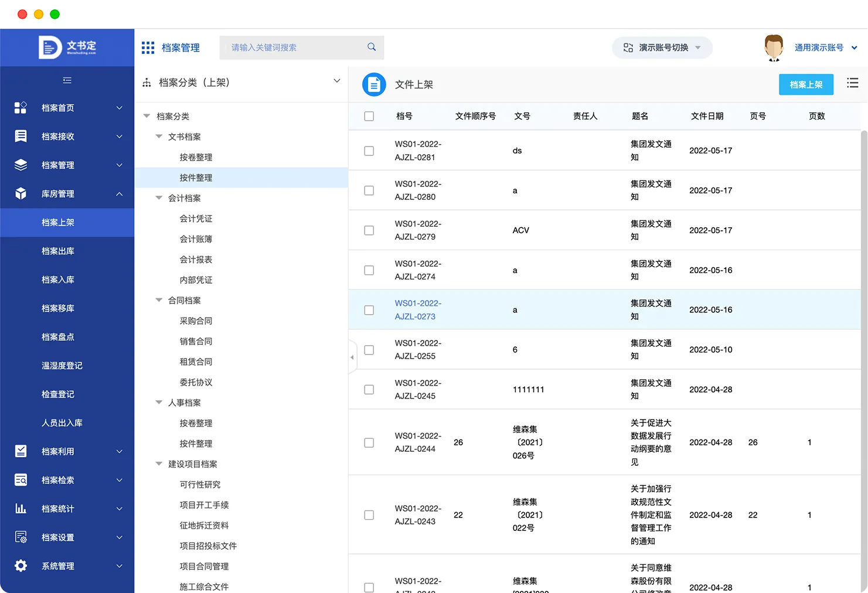The height and width of the screenshot is (593, 868).
Task: Select the 采购合同 tree node
Action: [x=196, y=321]
